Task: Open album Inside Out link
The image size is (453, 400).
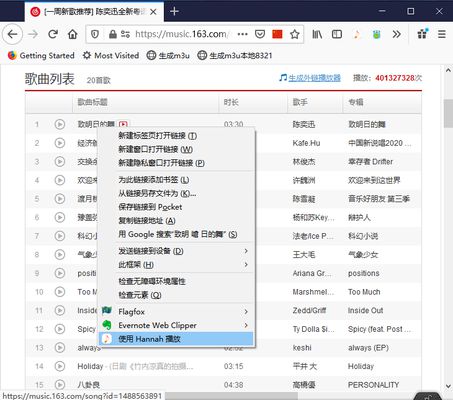Action: click(x=365, y=310)
